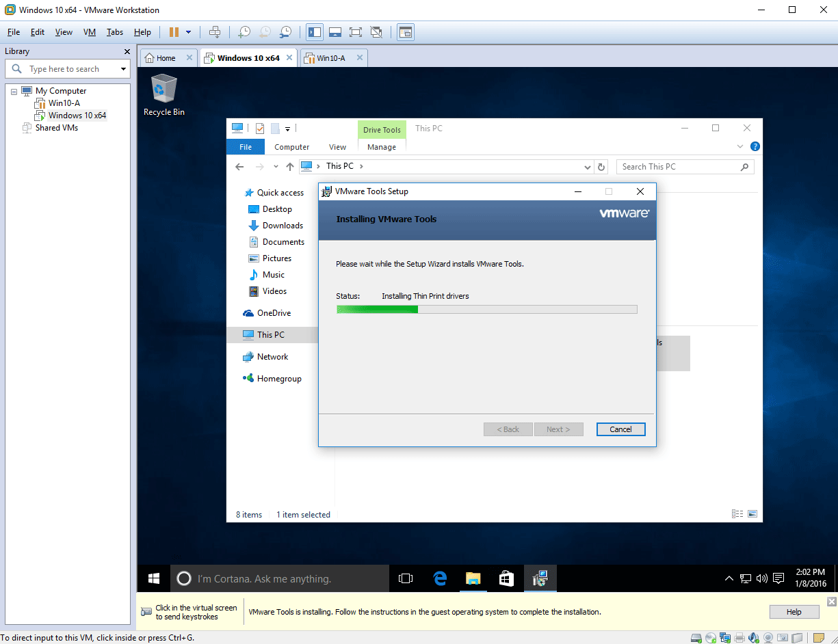Open the Tabs menu
The height and width of the screenshot is (644, 838).
[115, 32]
